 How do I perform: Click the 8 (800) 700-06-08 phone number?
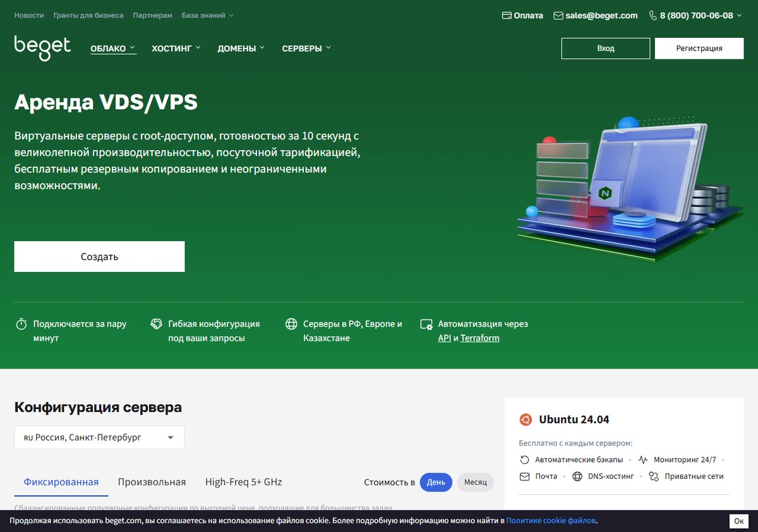(697, 16)
